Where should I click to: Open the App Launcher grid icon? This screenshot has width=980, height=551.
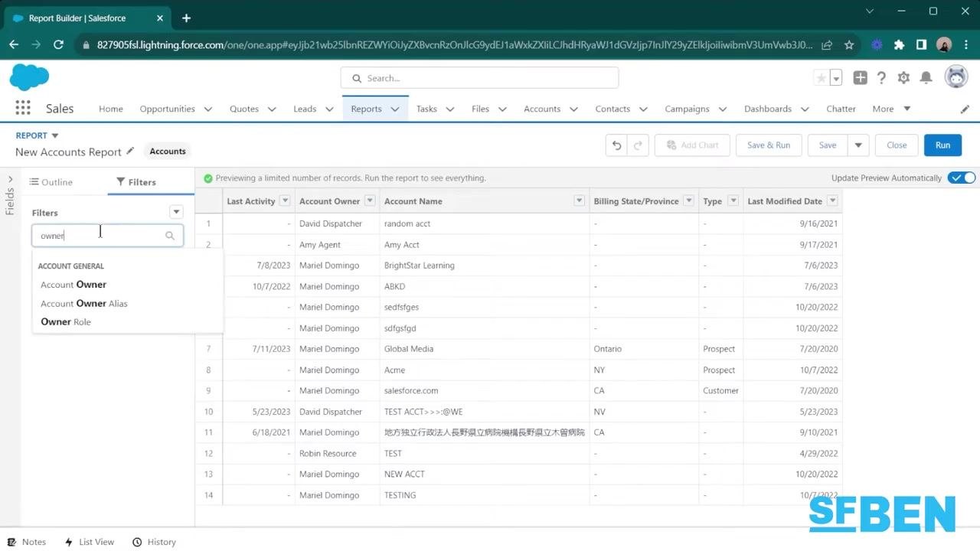23,109
